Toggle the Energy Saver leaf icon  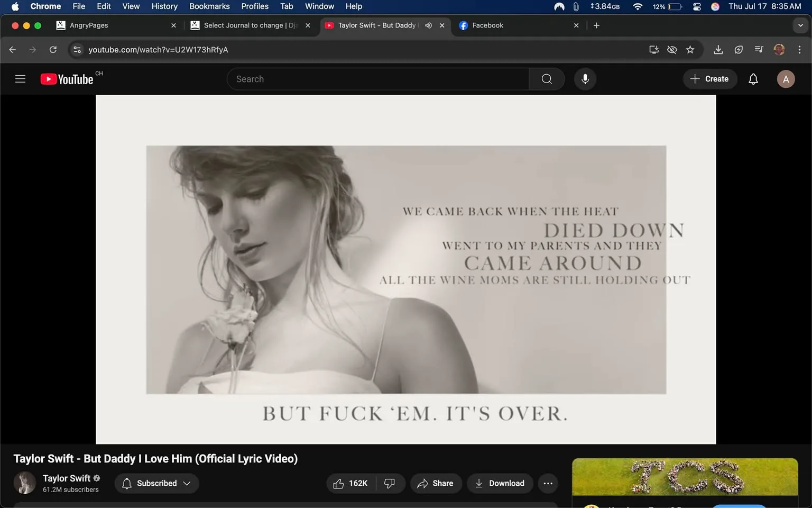coord(739,49)
